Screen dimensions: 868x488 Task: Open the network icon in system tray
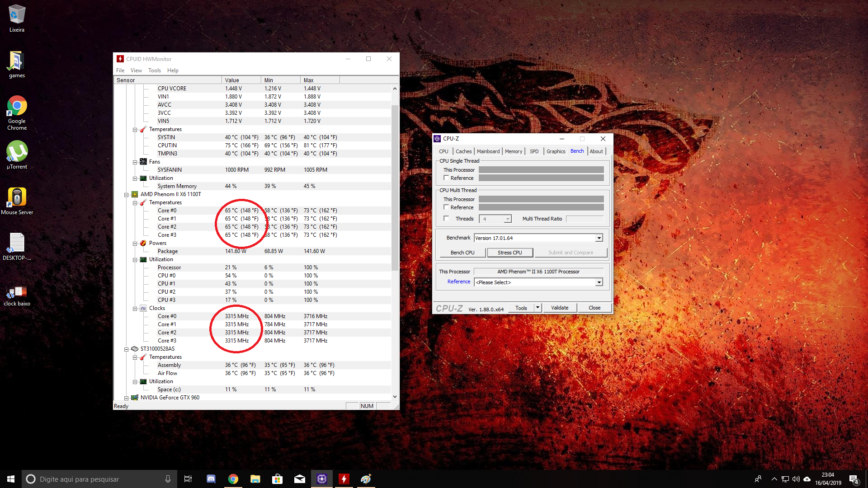click(785, 479)
